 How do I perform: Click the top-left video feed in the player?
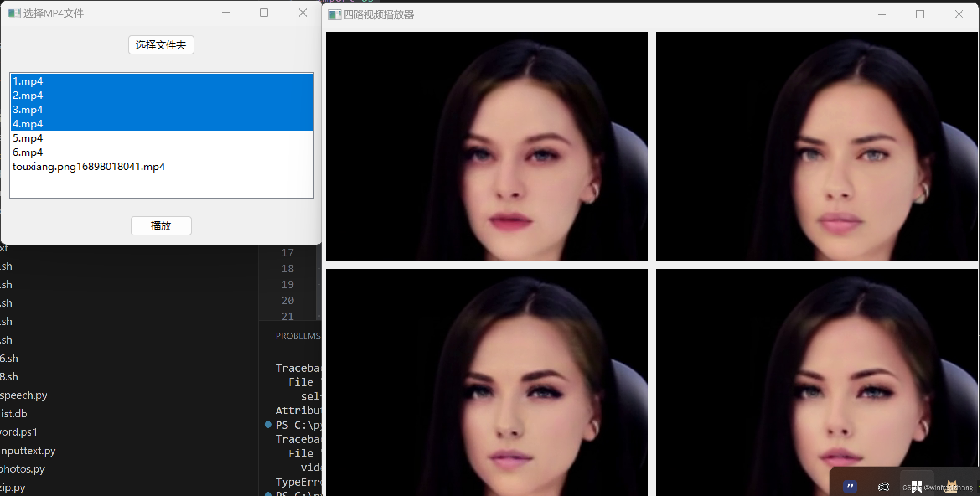(x=487, y=146)
